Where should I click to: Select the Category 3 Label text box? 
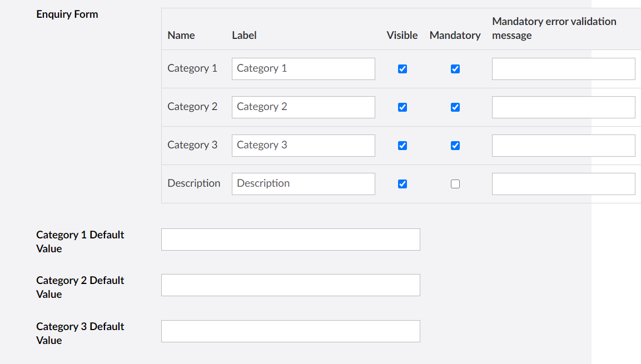coord(303,146)
